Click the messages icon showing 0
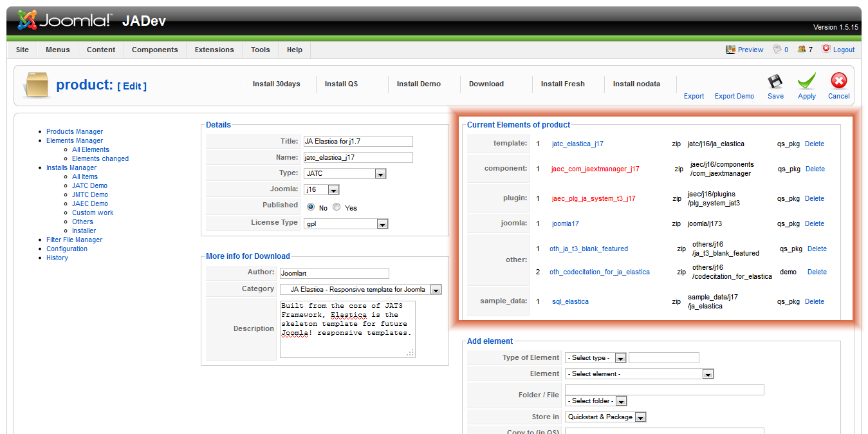This screenshot has height=434, width=868. click(777, 50)
